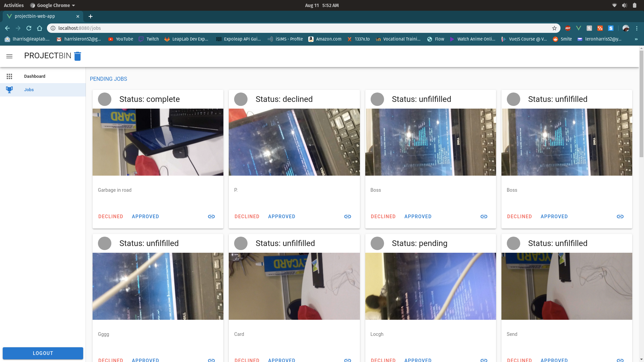Open the AdBlock Plus extension icon
Image resolution: width=644 pixels, height=362 pixels.
point(568,28)
